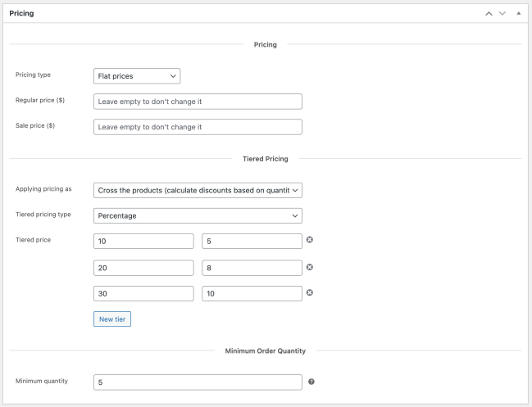Open the Applying pricing as dropdown
The width and height of the screenshot is (532, 407).
point(198,190)
